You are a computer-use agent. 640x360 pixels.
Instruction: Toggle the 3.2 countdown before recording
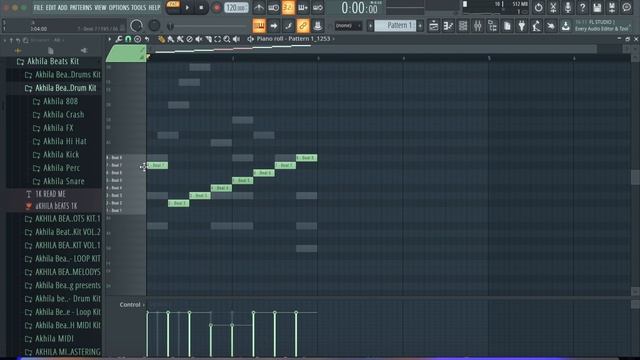pos(288,7)
